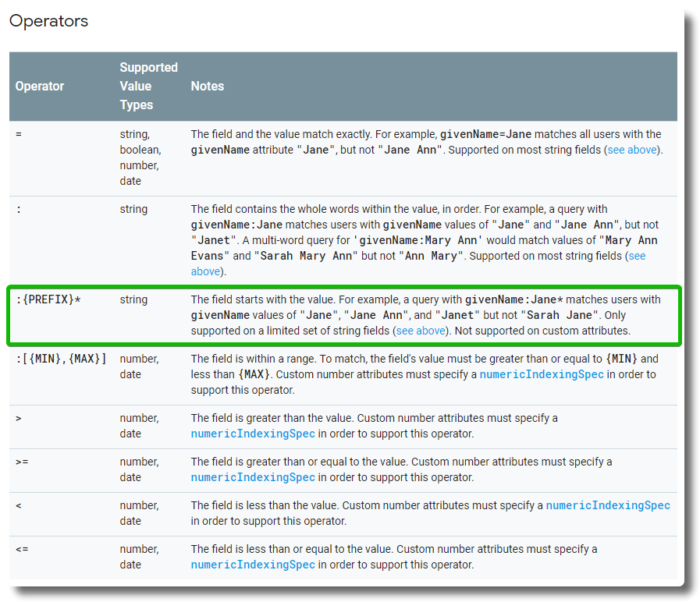Click the Operator column header
Image resolution: width=700 pixels, height=602 pixels.
(x=39, y=86)
